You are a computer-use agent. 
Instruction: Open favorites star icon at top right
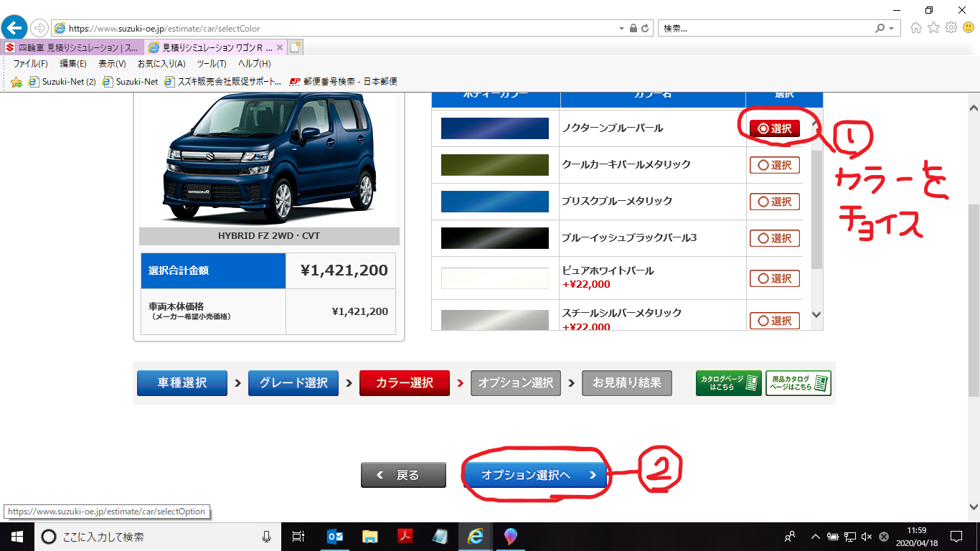point(933,28)
